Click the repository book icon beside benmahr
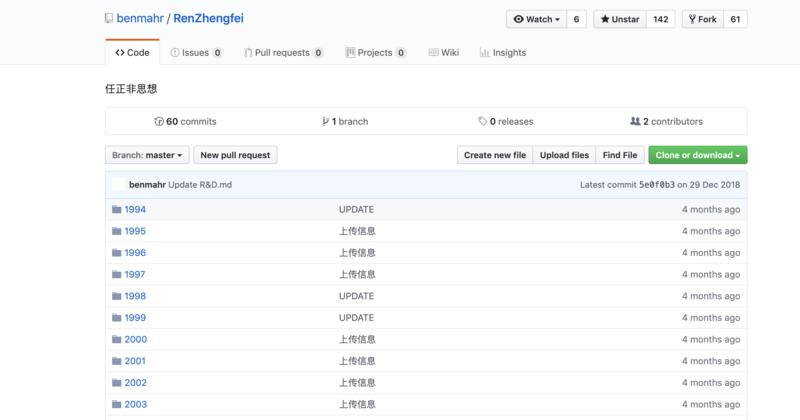This screenshot has height=420, width=800. tap(109, 18)
